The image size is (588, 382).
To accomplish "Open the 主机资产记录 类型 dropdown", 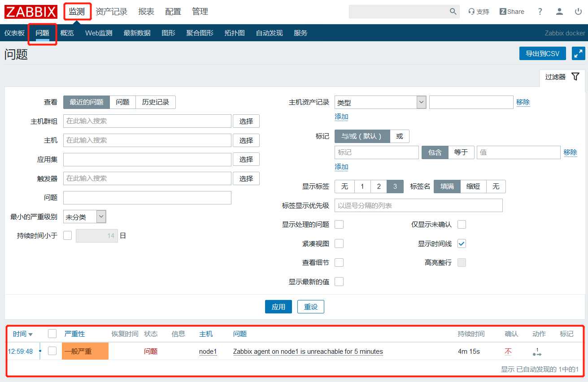I will [380, 102].
